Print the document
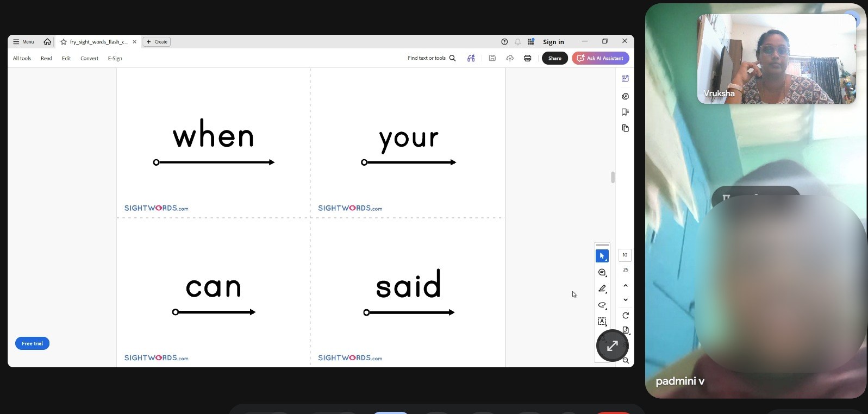Viewport: 868px width, 414px height. point(527,58)
